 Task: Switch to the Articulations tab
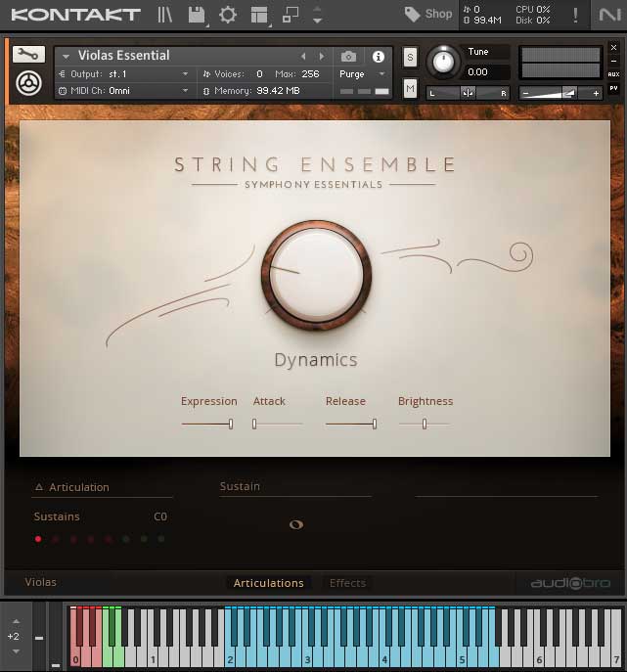pyautogui.click(x=269, y=583)
